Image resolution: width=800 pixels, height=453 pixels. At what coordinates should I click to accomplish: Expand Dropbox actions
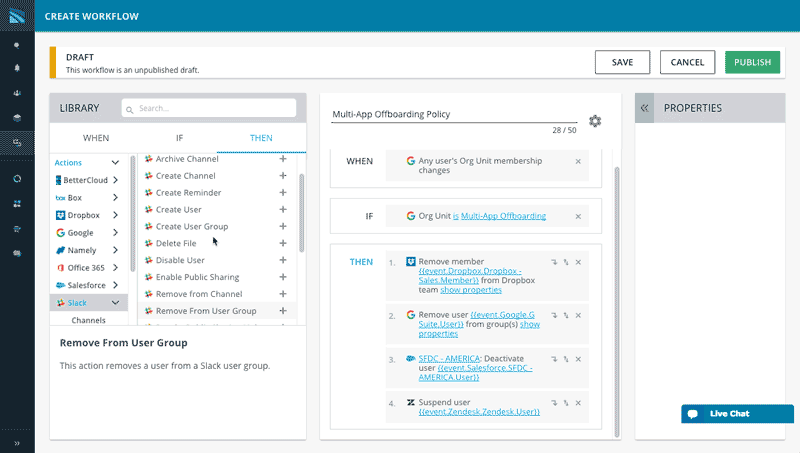115,215
